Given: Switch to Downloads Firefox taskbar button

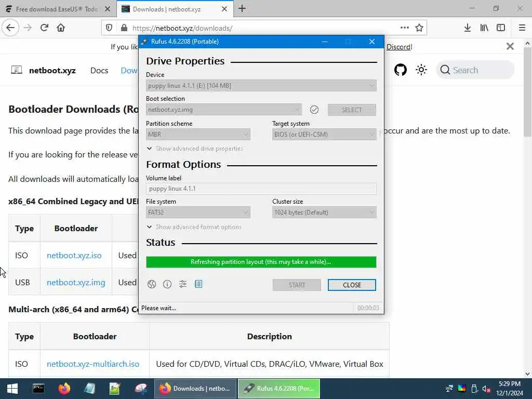Looking at the screenshot, I should point(195,389).
